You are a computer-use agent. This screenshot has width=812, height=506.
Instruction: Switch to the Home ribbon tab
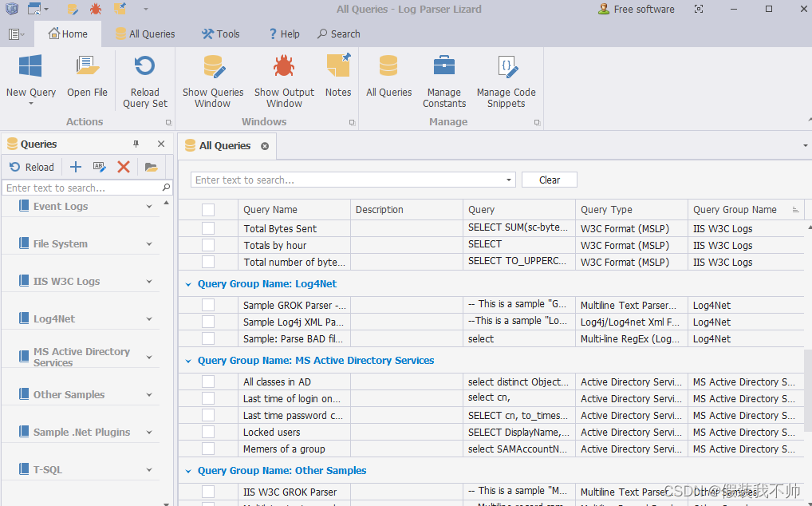tap(68, 34)
